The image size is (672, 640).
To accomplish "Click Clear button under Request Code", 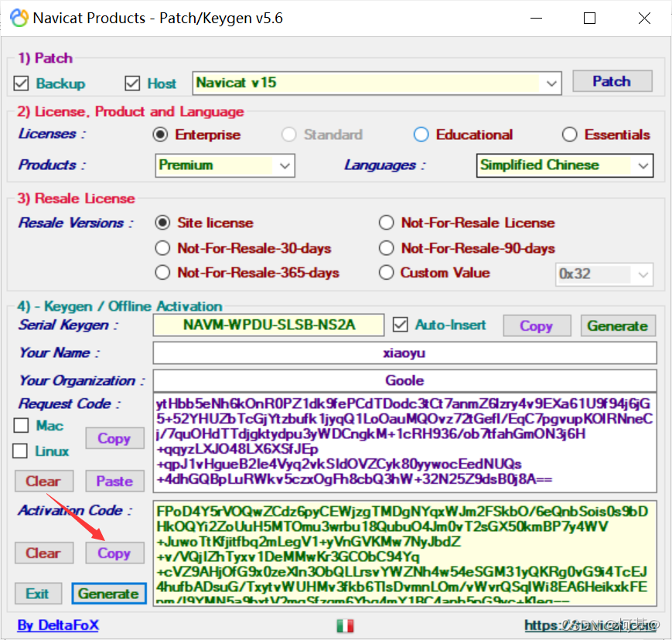I will pyautogui.click(x=44, y=481).
